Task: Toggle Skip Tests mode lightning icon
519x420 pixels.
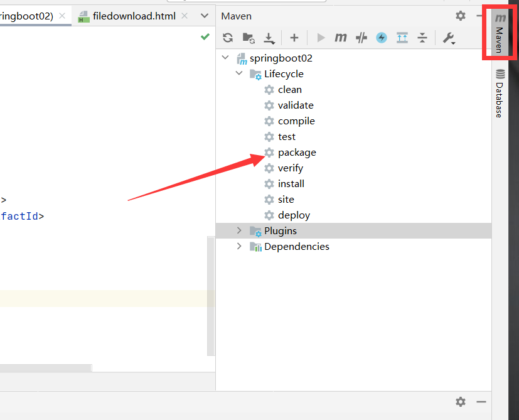Action: coord(382,38)
